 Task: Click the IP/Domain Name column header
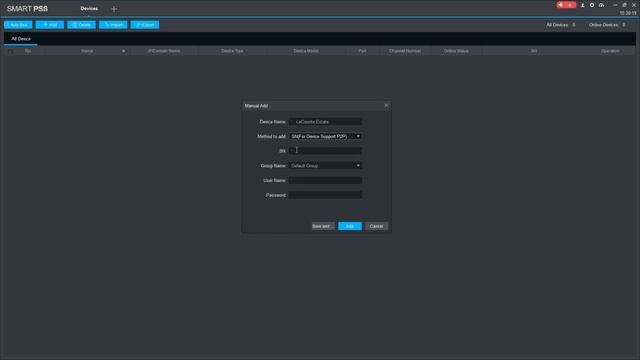(164, 51)
